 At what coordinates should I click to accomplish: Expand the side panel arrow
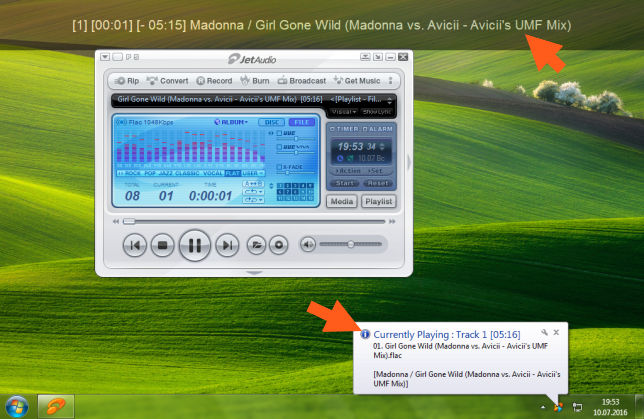(409, 162)
